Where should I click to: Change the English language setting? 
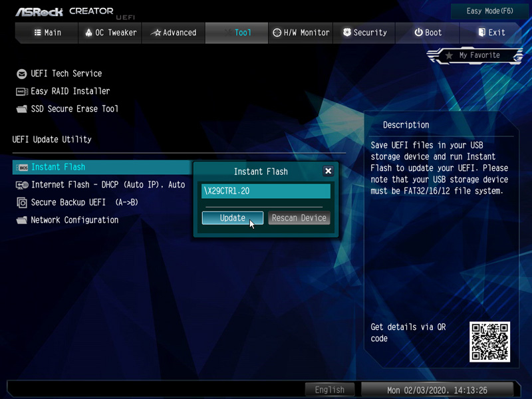click(329, 390)
